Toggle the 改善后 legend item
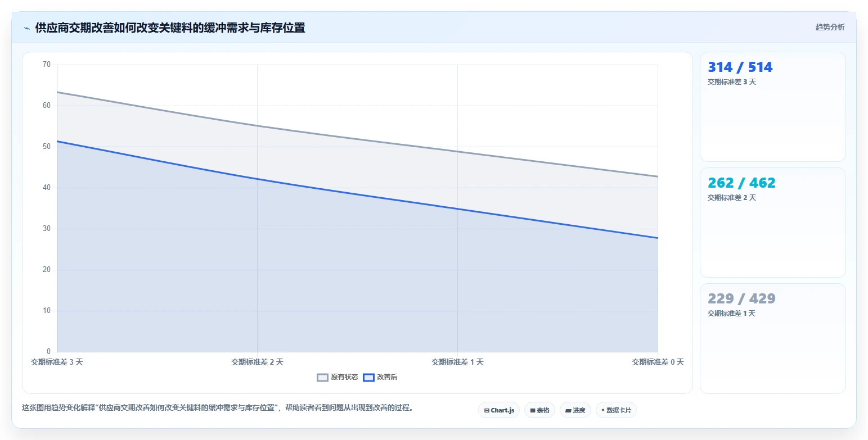Viewport: 868px width, 440px height. 380,377
